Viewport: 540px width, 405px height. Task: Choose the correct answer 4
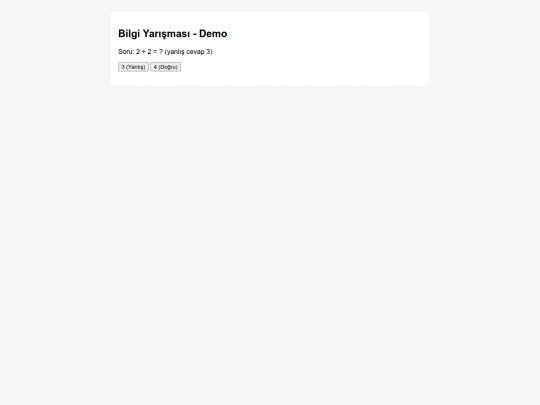[166, 67]
